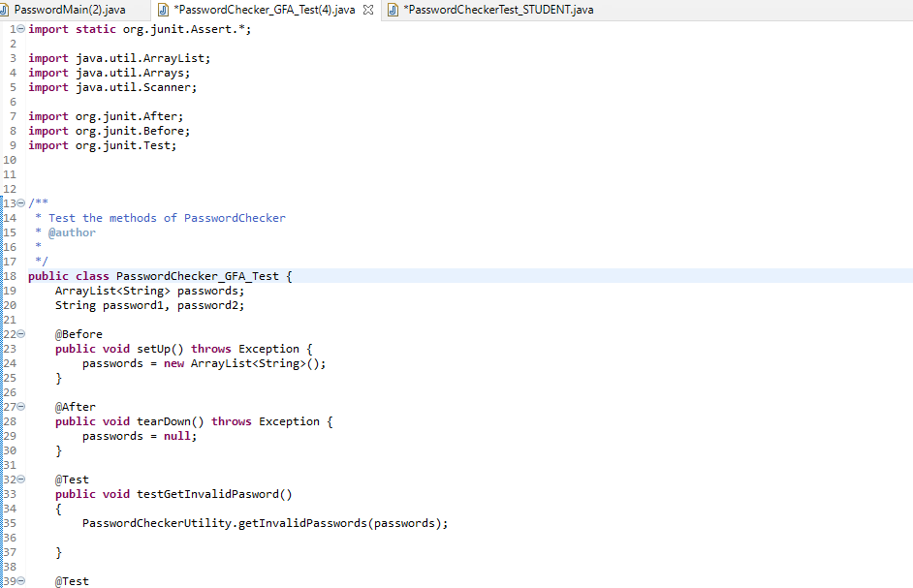Switch to the PasswordMain(2).java tab
Viewport: 913px width, 588px height.
69,10
